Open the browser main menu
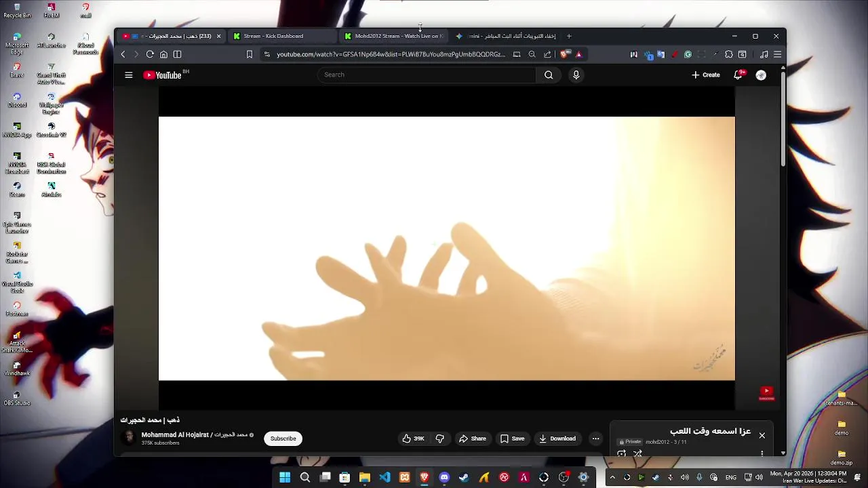This screenshot has width=868, height=488. point(778,54)
